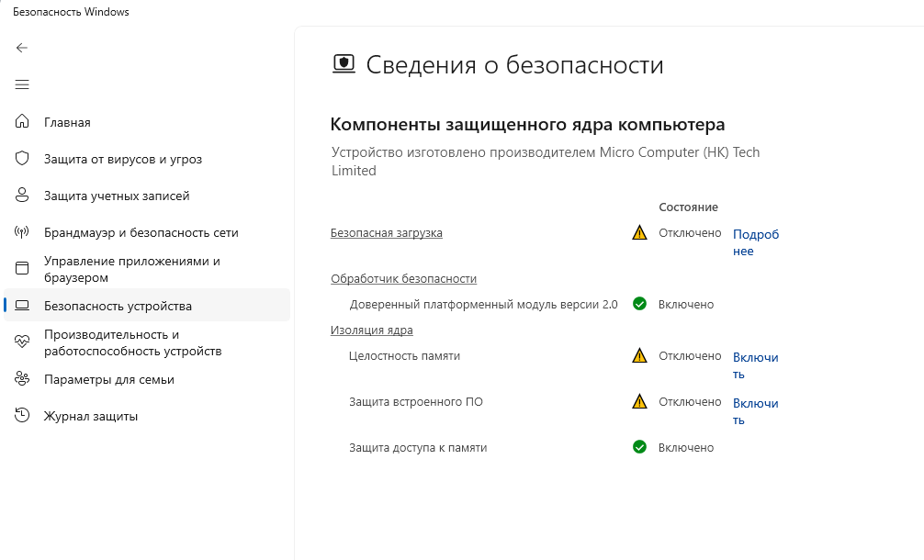The height and width of the screenshot is (560, 924).
Task: Click the app and browser control icon
Action: click(x=23, y=269)
